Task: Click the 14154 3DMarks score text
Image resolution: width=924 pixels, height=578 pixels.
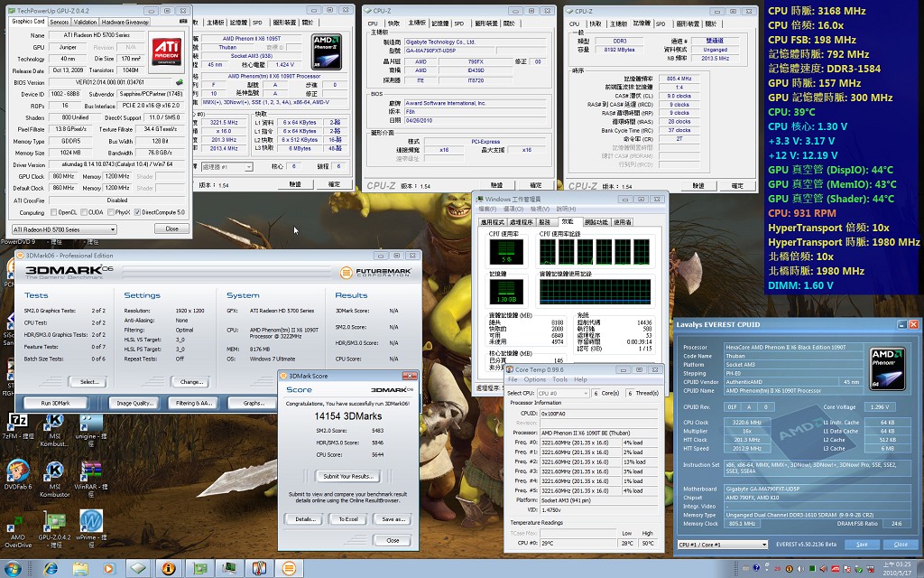Action: point(347,416)
